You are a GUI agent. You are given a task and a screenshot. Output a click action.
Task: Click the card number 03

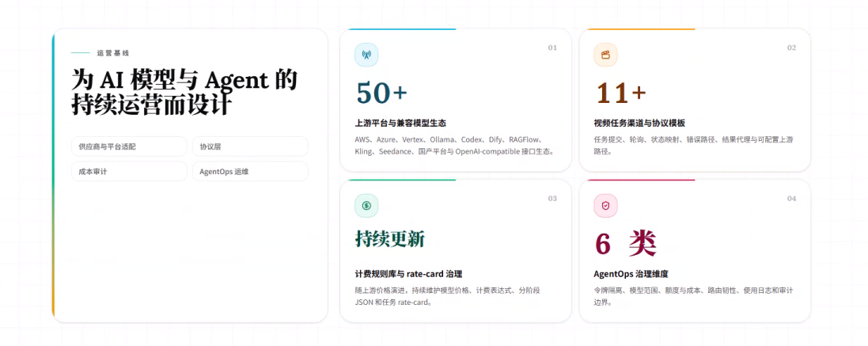552,199
